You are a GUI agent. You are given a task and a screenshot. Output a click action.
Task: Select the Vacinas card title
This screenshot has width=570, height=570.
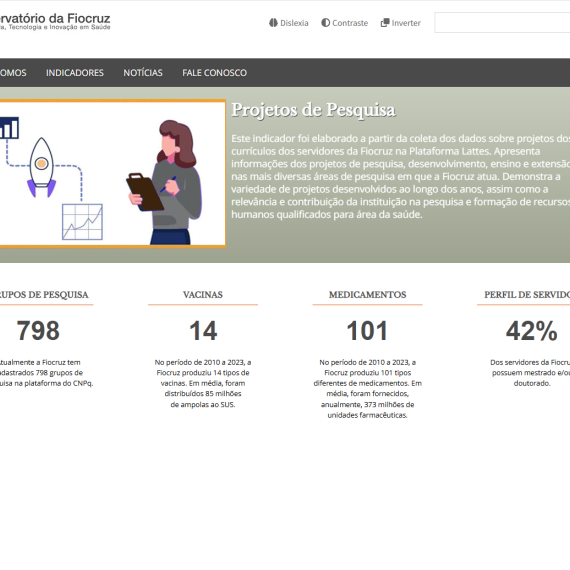pos(203,294)
